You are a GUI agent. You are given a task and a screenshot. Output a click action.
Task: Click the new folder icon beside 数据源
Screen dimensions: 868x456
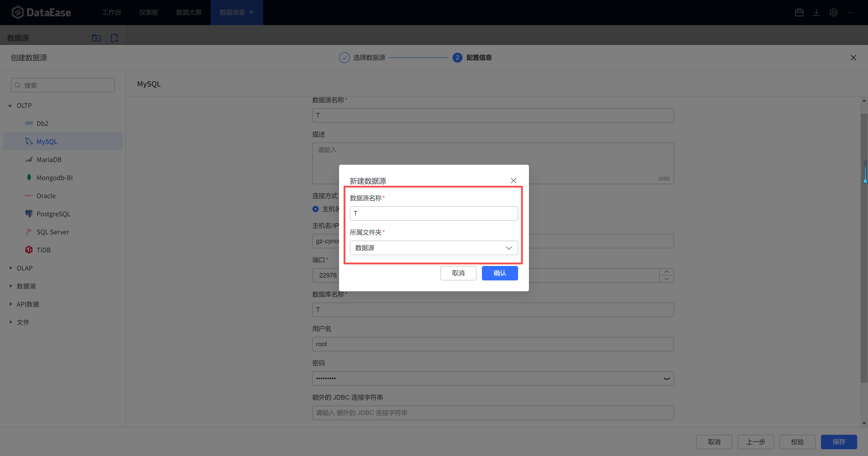coord(96,38)
